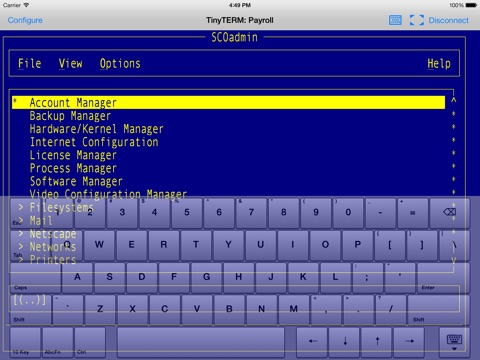The width and height of the screenshot is (480, 360).
Task: Tap the P key
Action: point(358,245)
